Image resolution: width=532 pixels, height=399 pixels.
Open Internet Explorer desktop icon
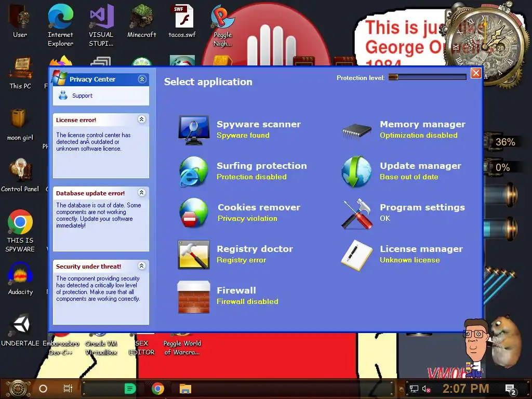coord(60,25)
